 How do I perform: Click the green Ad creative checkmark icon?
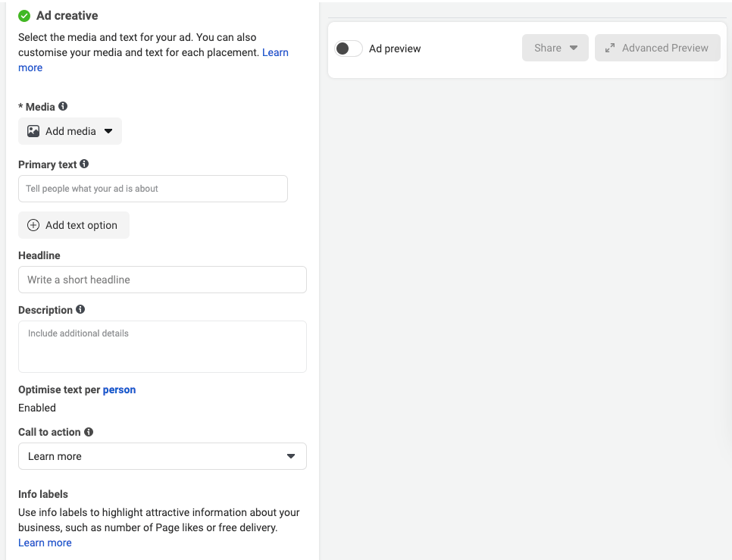click(x=24, y=16)
